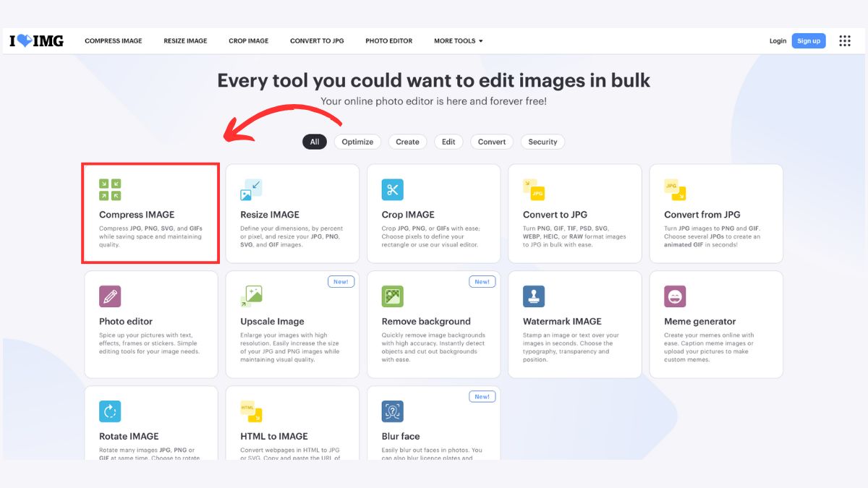Click the Convert to JPG description text

point(574,236)
